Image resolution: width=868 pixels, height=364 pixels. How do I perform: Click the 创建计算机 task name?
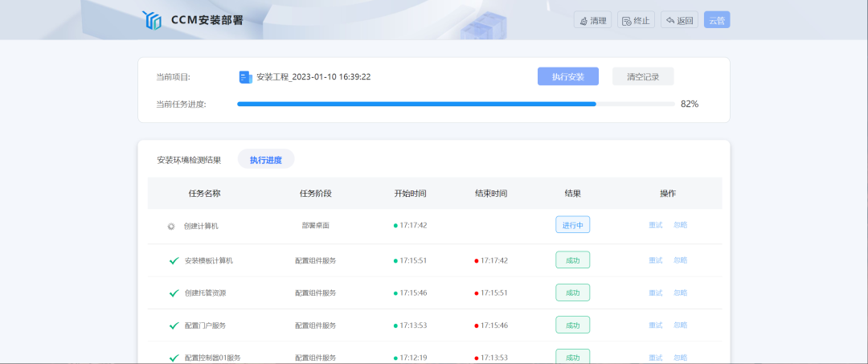(x=201, y=227)
